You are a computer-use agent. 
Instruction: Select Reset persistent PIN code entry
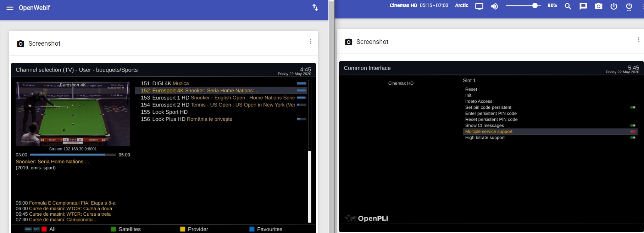coord(550,119)
